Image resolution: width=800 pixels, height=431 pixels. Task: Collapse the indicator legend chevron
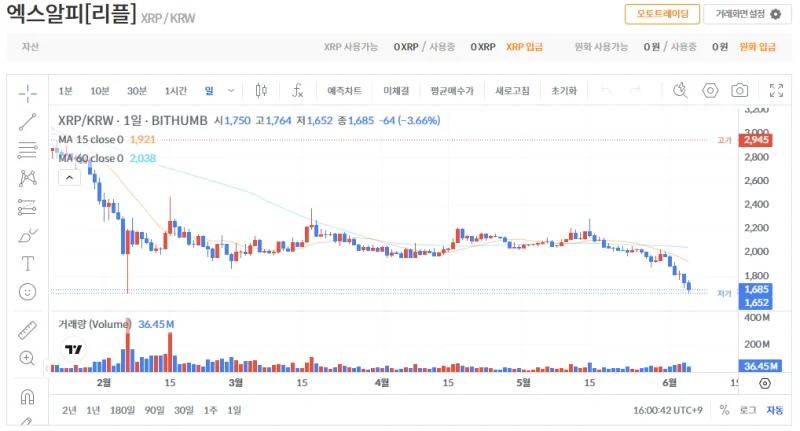click(x=69, y=178)
